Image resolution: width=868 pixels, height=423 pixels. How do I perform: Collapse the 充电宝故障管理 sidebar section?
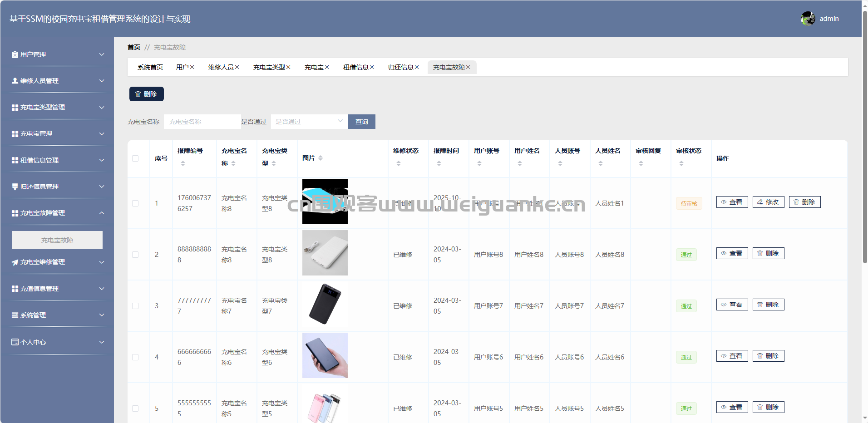(58, 213)
